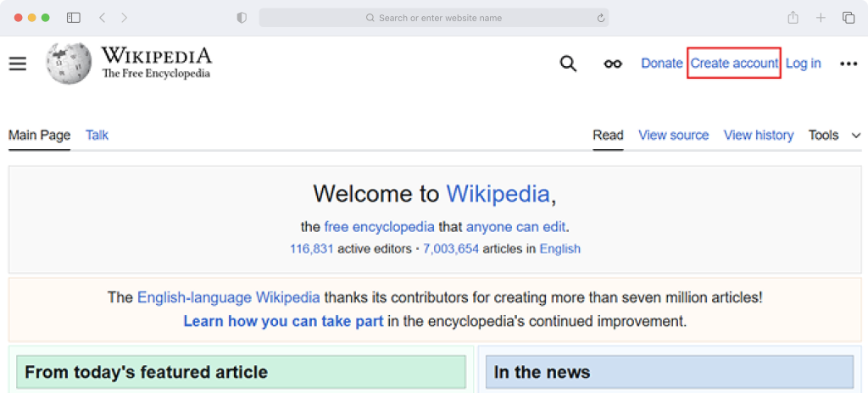Open new tab with plus icon

[821, 18]
